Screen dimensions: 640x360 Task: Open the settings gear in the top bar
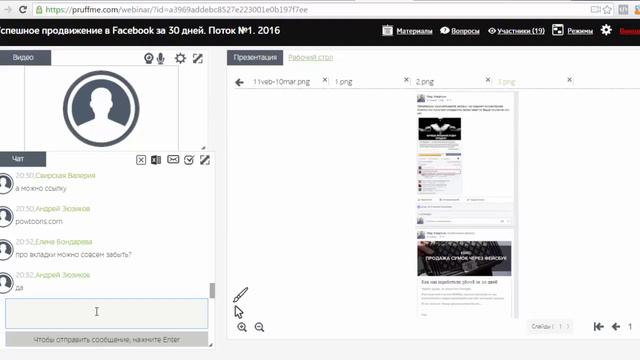pos(606,30)
